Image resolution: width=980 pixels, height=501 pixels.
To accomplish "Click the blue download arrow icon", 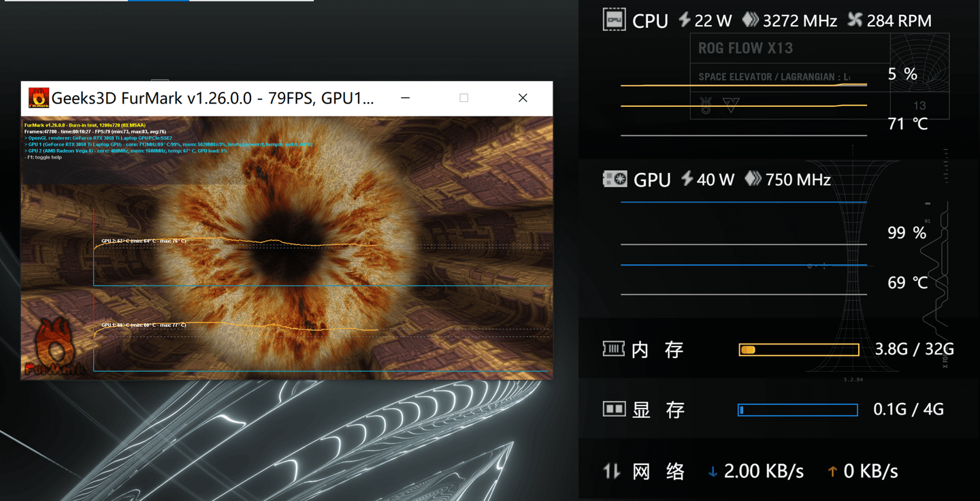I will coord(713,471).
